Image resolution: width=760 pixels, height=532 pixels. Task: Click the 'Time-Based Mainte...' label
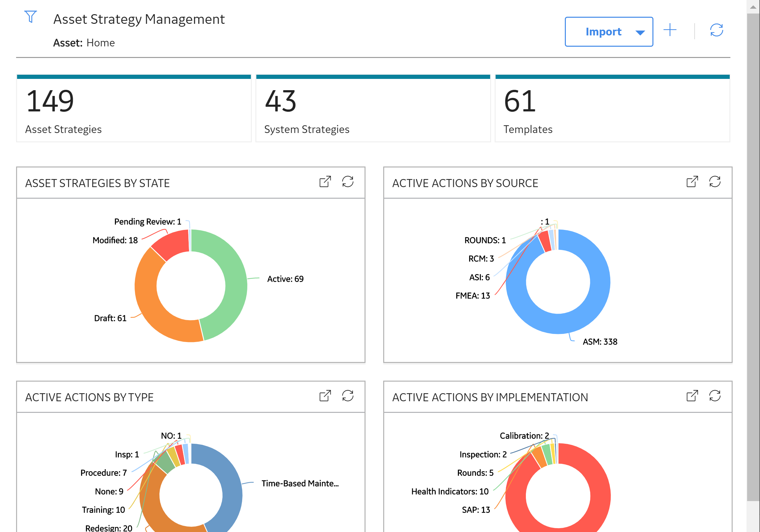300,483
